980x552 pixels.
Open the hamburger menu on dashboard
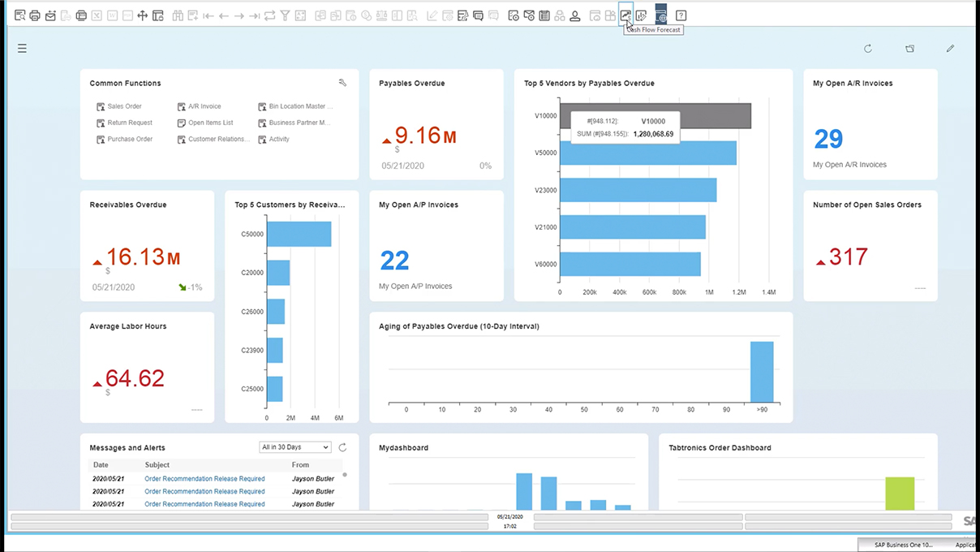click(x=22, y=49)
